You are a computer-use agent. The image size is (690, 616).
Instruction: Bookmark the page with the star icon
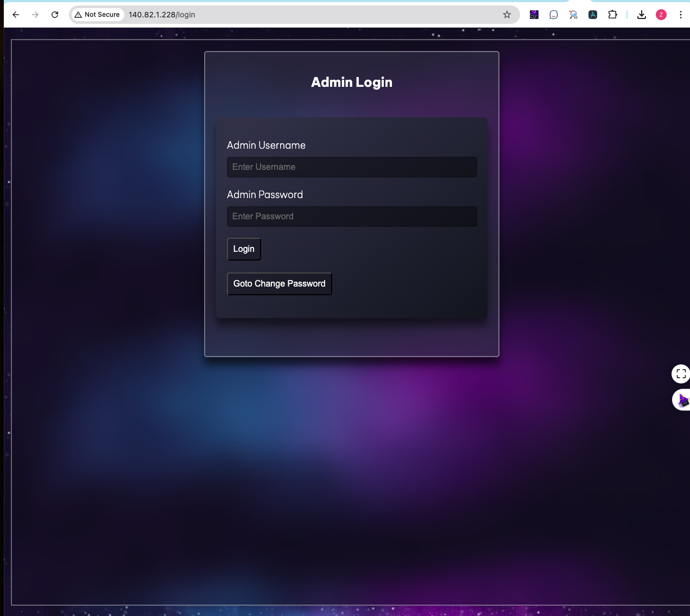pos(507,15)
